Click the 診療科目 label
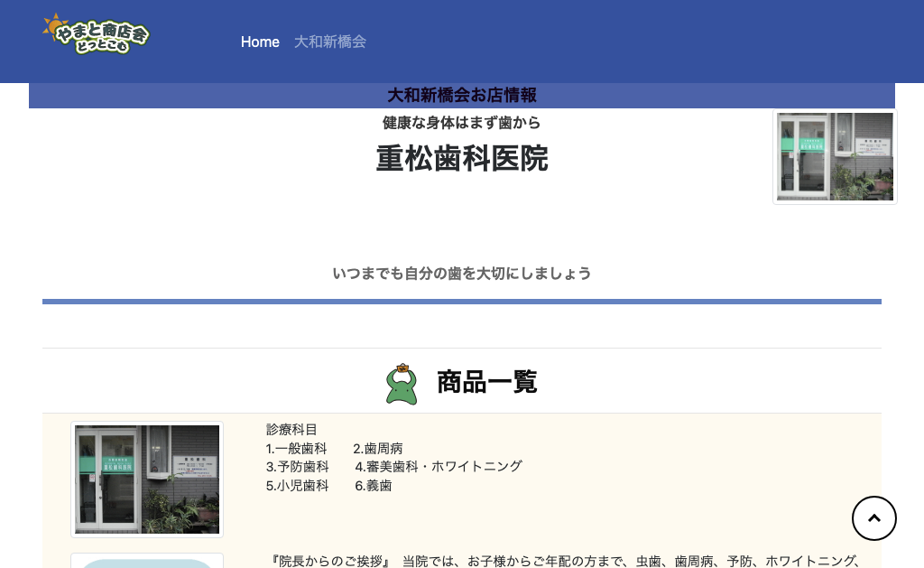924x568 pixels. click(291, 430)
